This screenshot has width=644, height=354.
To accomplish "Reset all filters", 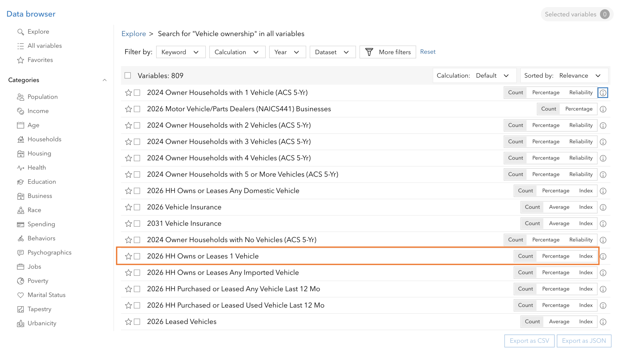I will (427, 52).
